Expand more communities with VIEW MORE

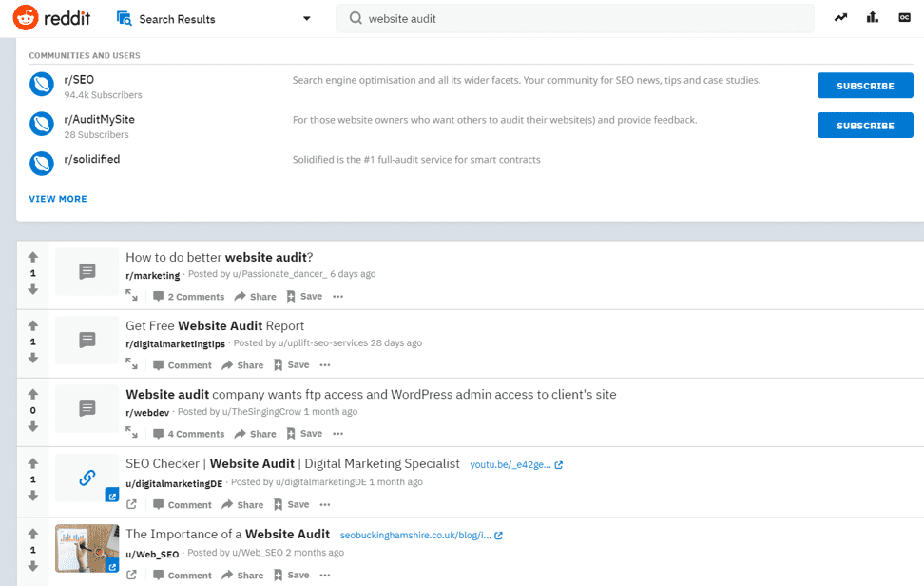[x=57, y=198]
